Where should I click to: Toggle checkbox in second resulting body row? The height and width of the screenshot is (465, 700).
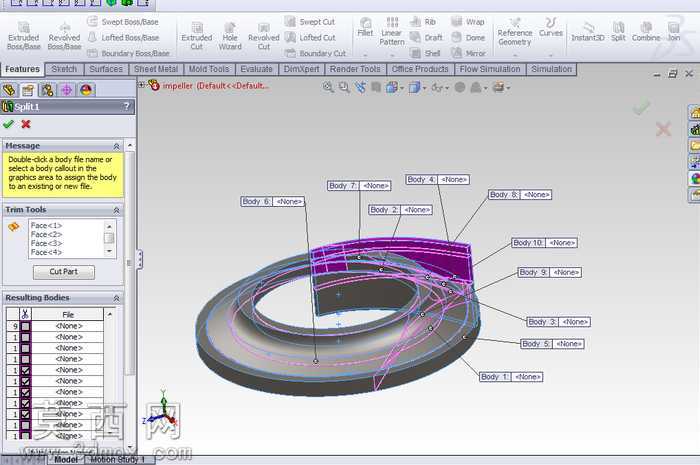coord(25,337)
